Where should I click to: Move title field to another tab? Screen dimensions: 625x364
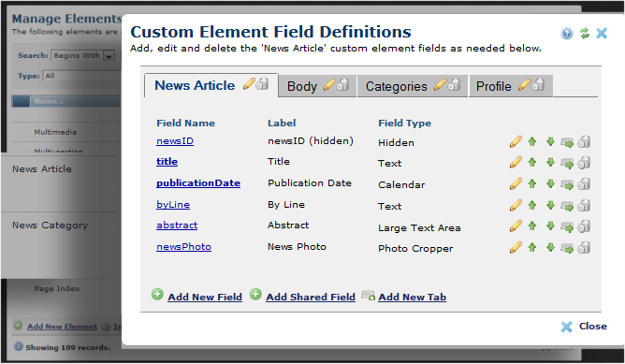567,163
